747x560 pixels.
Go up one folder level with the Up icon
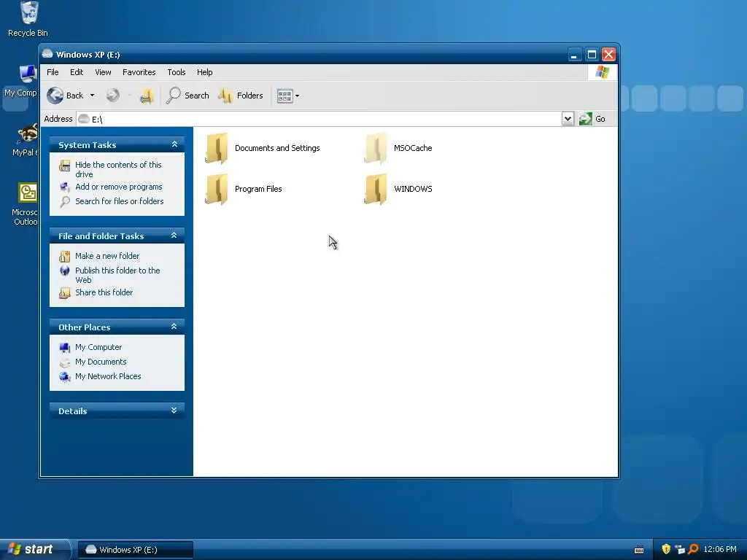click(x=147, y=96)
